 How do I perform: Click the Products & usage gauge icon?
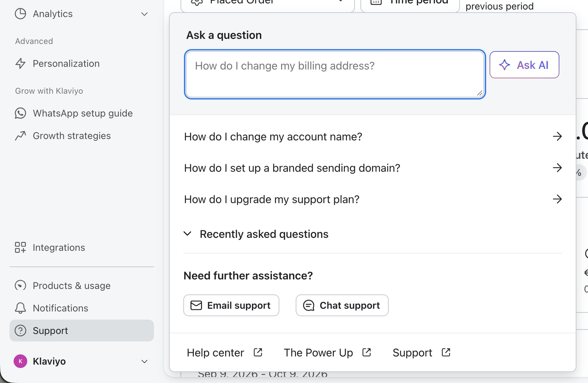[21, 286]
